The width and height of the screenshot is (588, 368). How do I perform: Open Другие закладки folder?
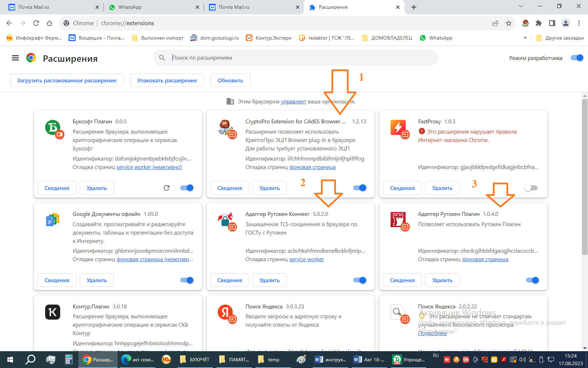coord(560,38)
